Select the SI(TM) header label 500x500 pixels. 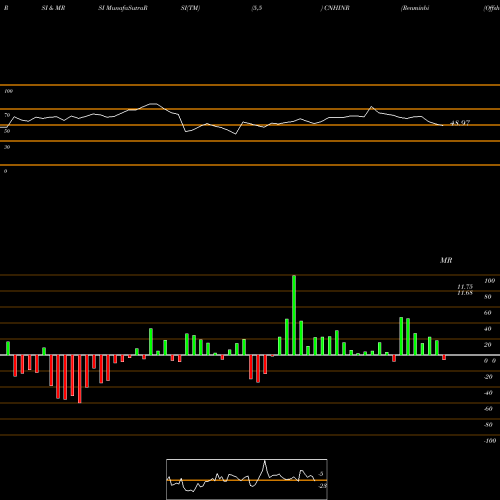[x=190, y=8]
